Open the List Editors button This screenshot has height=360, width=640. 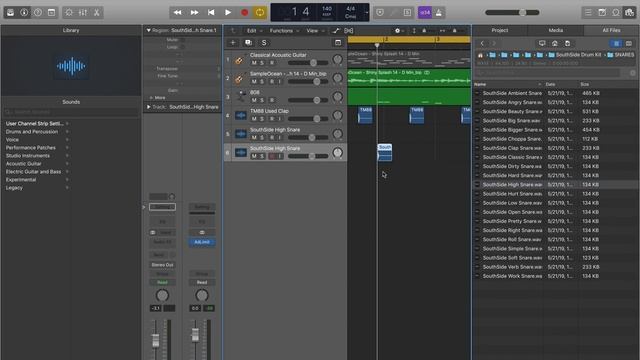[x=588, y=12]
